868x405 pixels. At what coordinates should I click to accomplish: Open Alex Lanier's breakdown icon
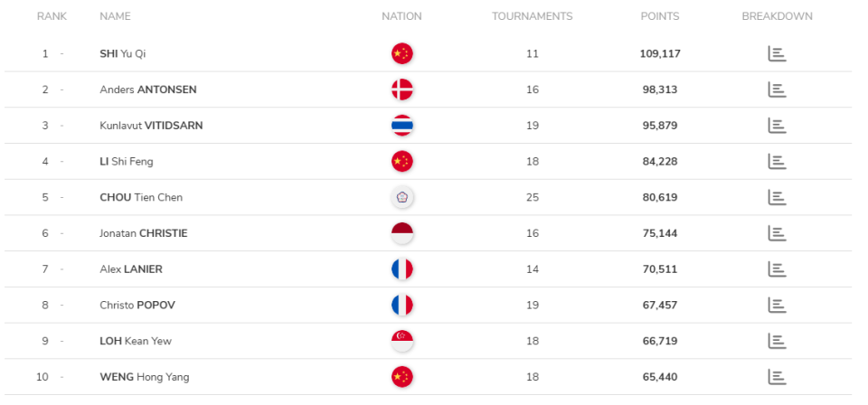(777, 268)
